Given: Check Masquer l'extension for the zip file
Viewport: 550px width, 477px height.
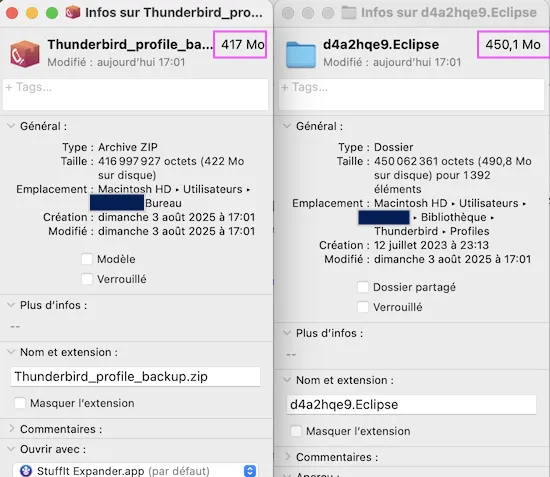Looking at the screenshot, I should coord(20,403).
